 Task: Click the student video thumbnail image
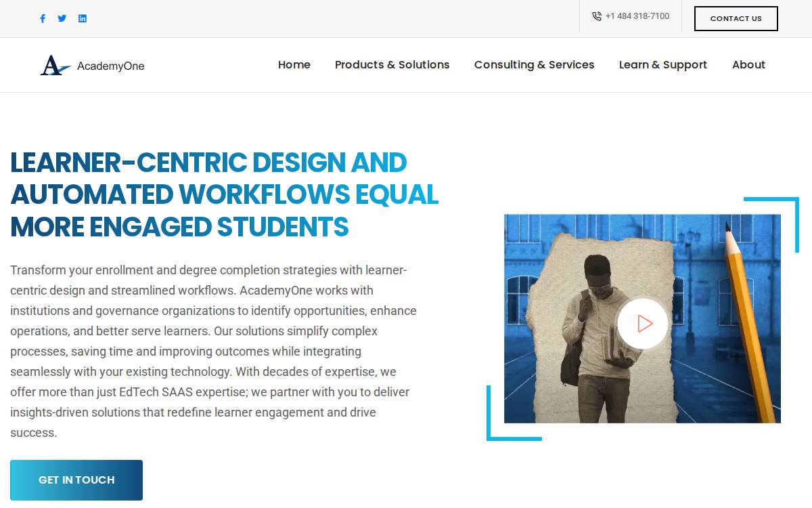642,318
